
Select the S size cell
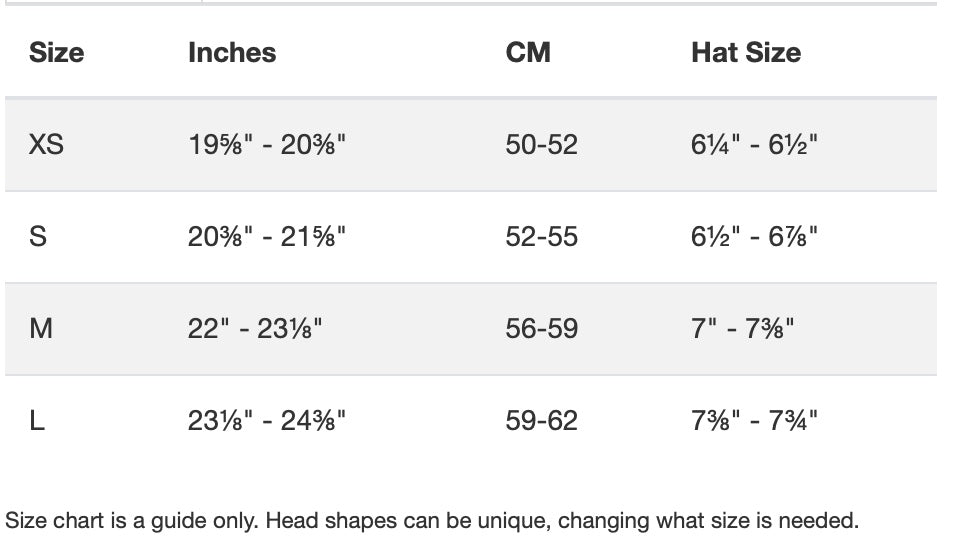coord(38,237)
